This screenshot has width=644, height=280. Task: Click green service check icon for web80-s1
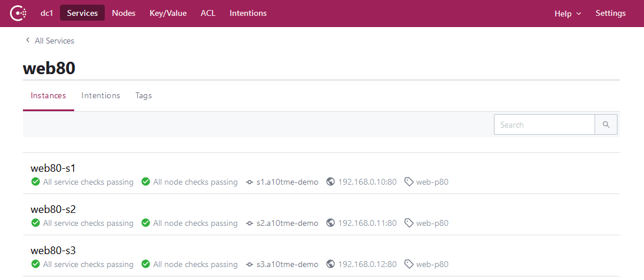tap(35, 182)
